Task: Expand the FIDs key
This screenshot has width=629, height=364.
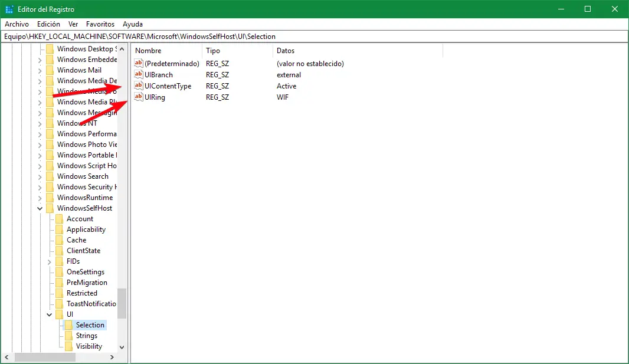Action: (x=50, y=261)
